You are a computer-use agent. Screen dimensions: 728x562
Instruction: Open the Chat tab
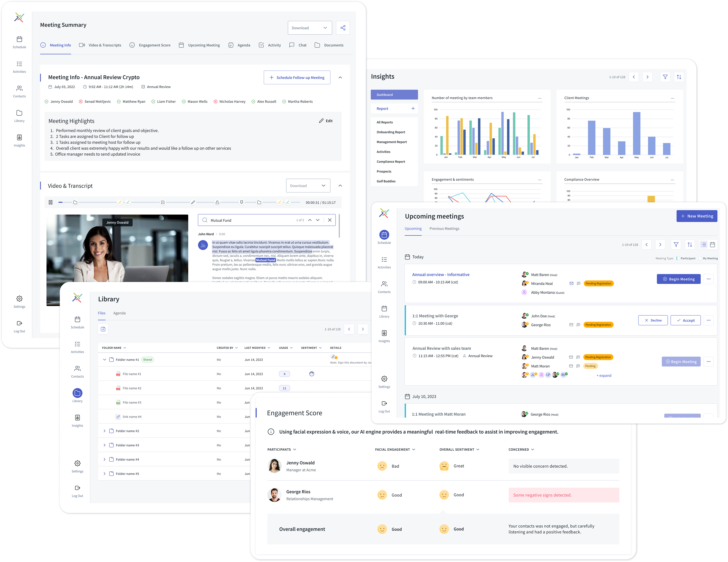[298, 45]
